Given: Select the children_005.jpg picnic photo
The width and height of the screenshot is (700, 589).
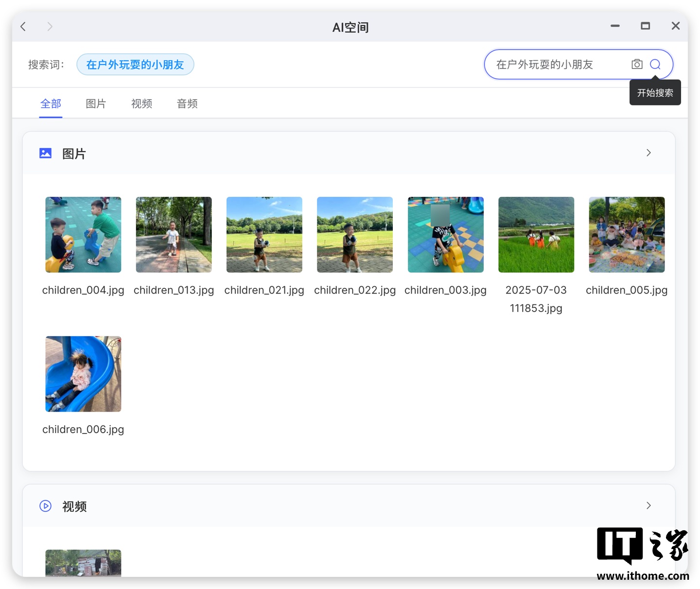Looking at the screenshot, I should pyautogui.click(x=627, y=235).
